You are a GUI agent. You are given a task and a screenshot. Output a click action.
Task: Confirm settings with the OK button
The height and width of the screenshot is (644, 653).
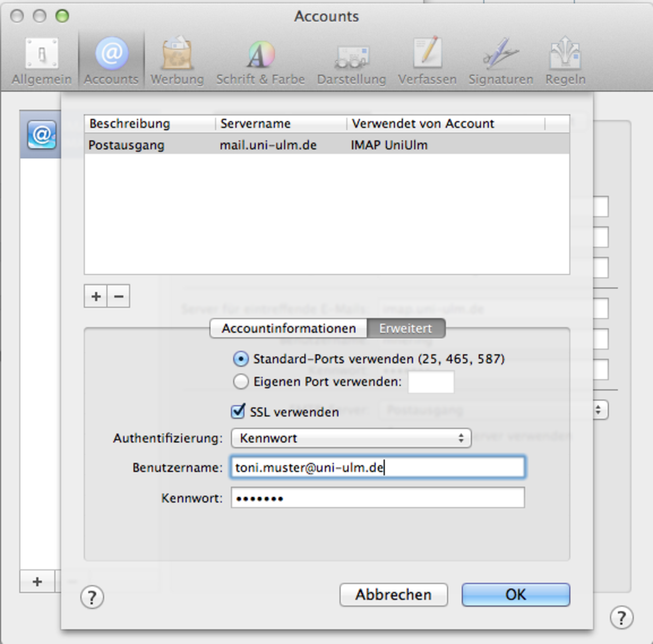(x=515, y=595)
